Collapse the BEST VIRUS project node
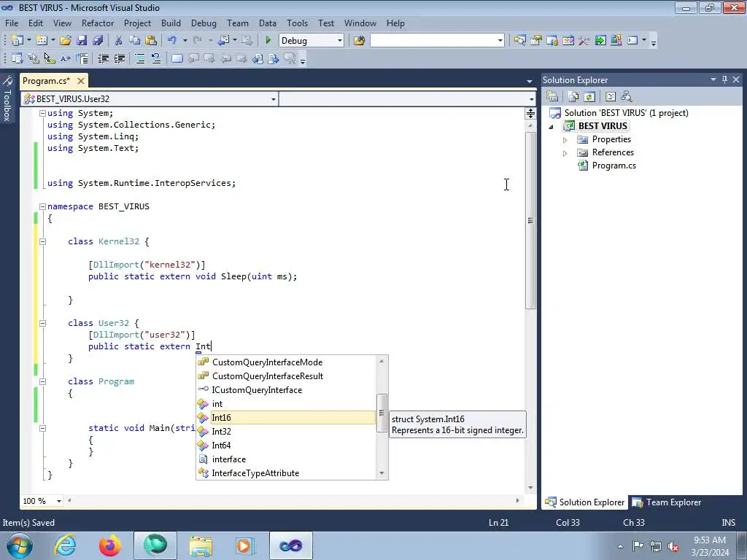This screenshot has height=560, width=747. [551, 127]
